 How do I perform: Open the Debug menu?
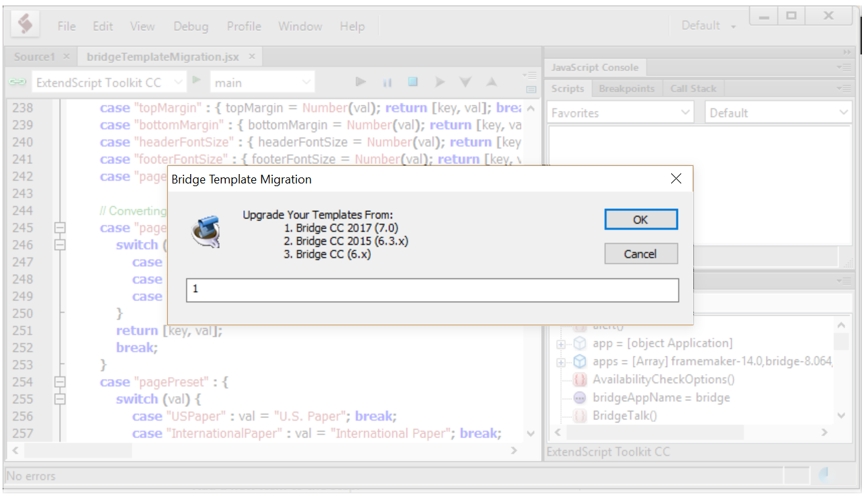[x=190, y=26]
